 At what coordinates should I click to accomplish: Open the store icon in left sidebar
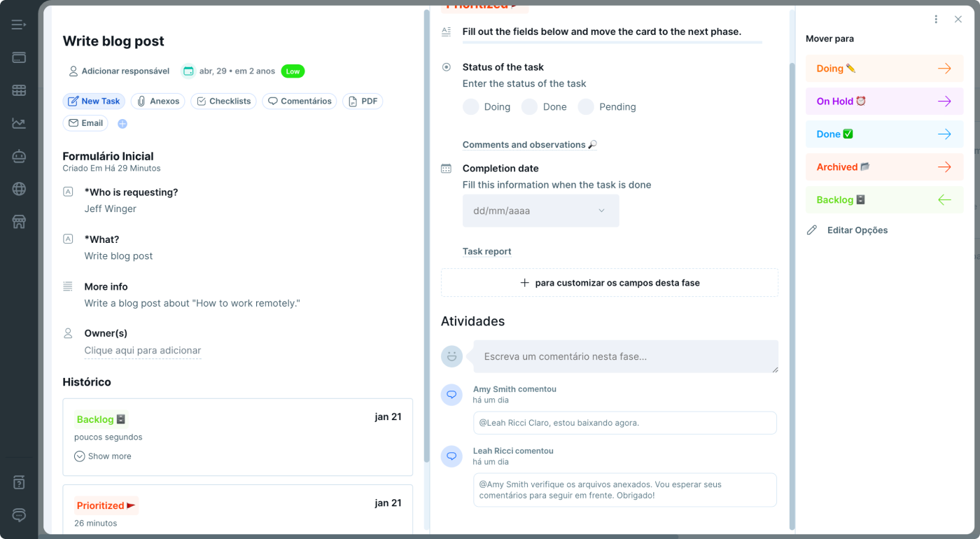(x=19, y=222)
